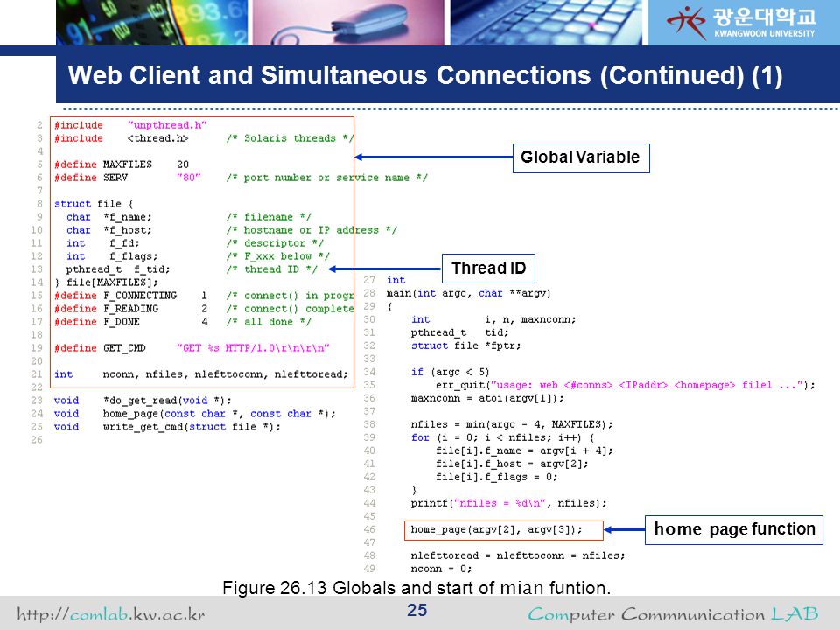This screenshot has width=840, height=630.
Task: Click the 'for (i = 0; i < nfiles; i++)' line
Action: (502, 437)
